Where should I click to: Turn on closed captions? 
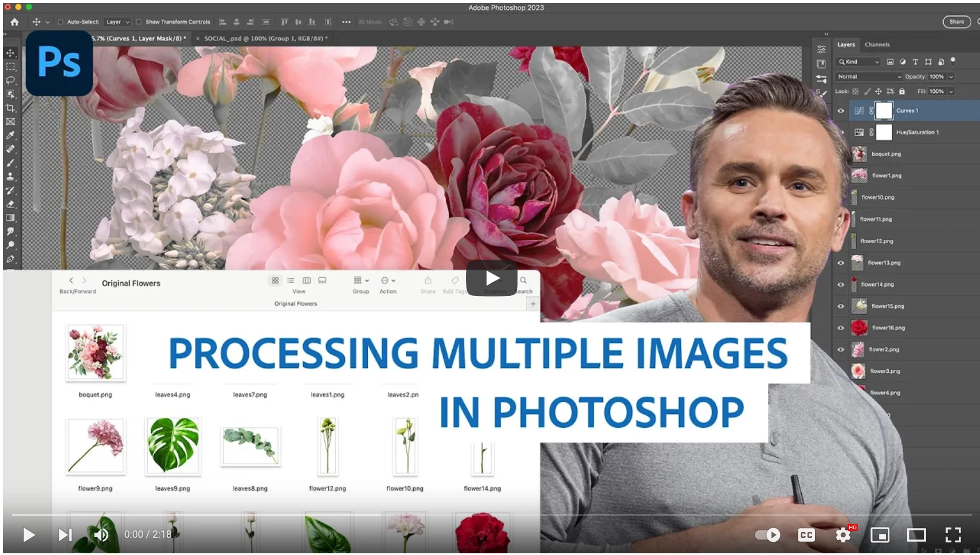pos(806,535)
